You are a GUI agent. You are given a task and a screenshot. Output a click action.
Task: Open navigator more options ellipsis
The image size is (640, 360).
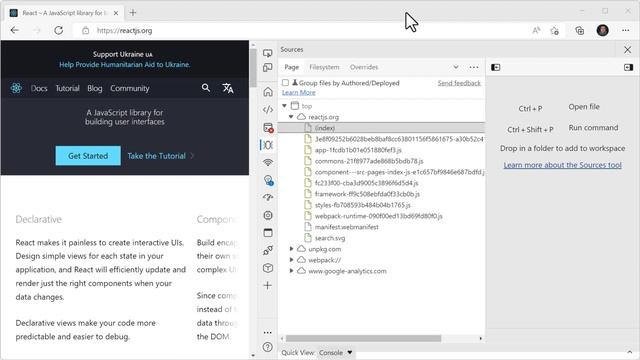tap(473, 67)
